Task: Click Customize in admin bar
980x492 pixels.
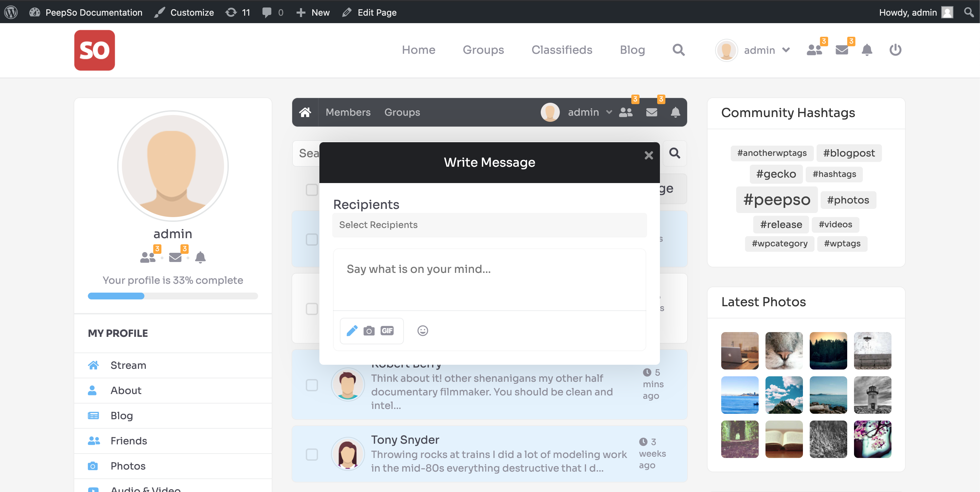Action: [x=184, y=12]
